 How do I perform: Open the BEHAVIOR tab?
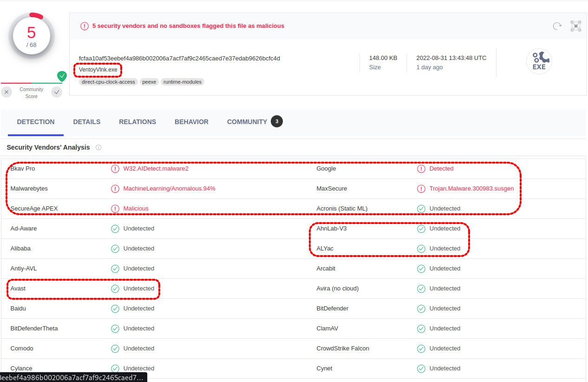pyautogui.click(x=191, y=122)
